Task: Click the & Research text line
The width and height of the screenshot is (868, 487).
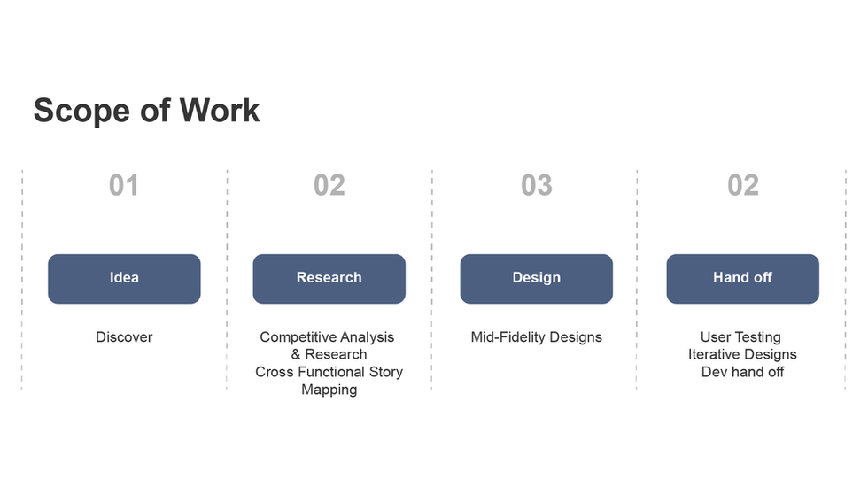Action: [x=329, y=354]
